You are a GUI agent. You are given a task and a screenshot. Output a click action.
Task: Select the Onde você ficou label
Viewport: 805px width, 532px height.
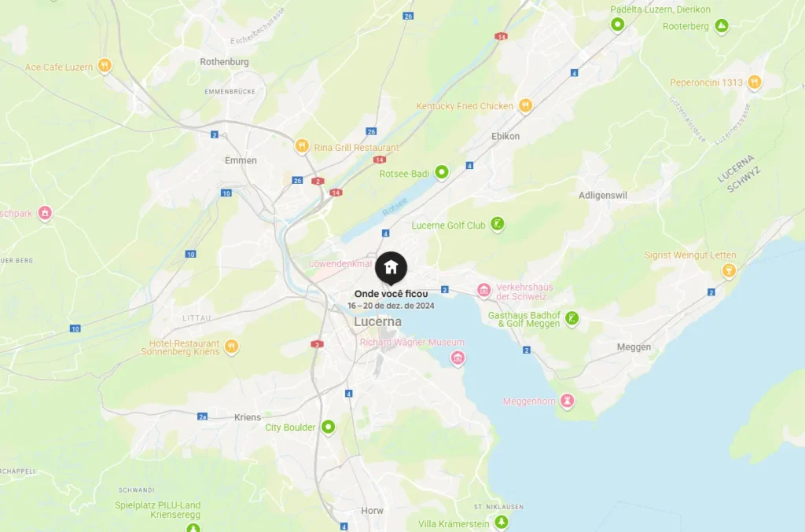click(x=391, y=294)
